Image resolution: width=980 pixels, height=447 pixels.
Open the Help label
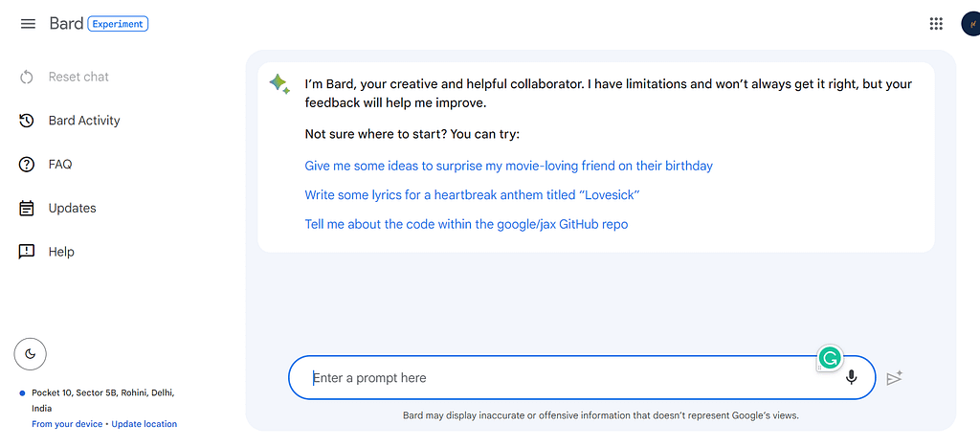tap(61, 252)
